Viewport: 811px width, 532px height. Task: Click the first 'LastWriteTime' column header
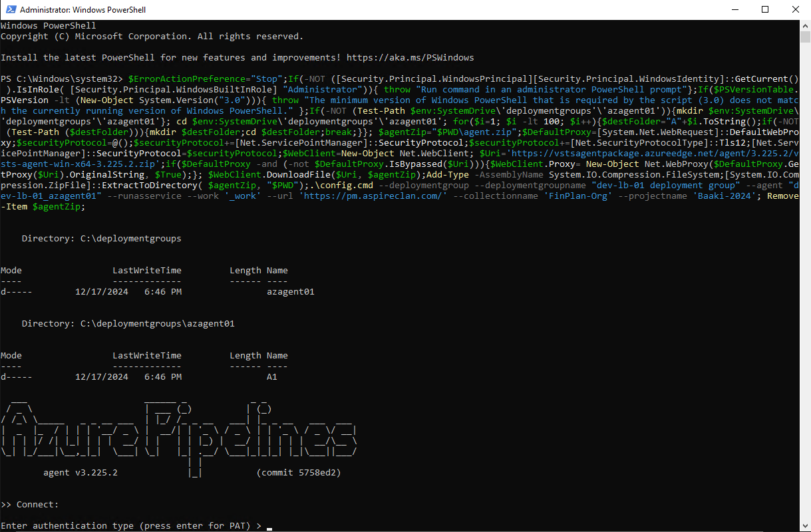coord(147,271)
